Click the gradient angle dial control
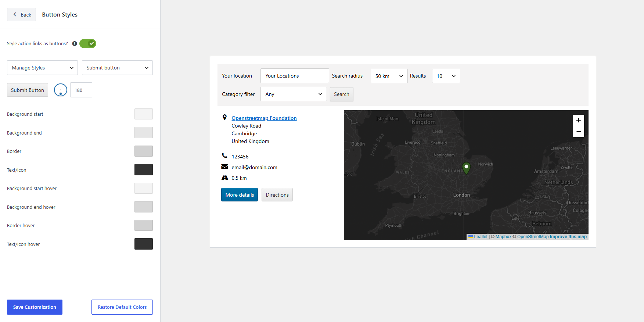Screen dimensions: 644x322 61,90
